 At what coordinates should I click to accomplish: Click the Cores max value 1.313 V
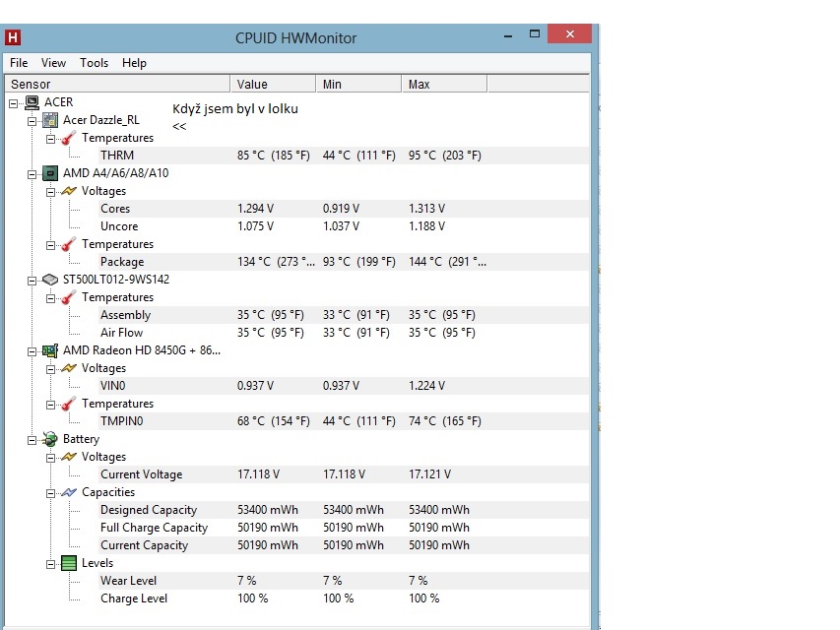coord(427,209)
